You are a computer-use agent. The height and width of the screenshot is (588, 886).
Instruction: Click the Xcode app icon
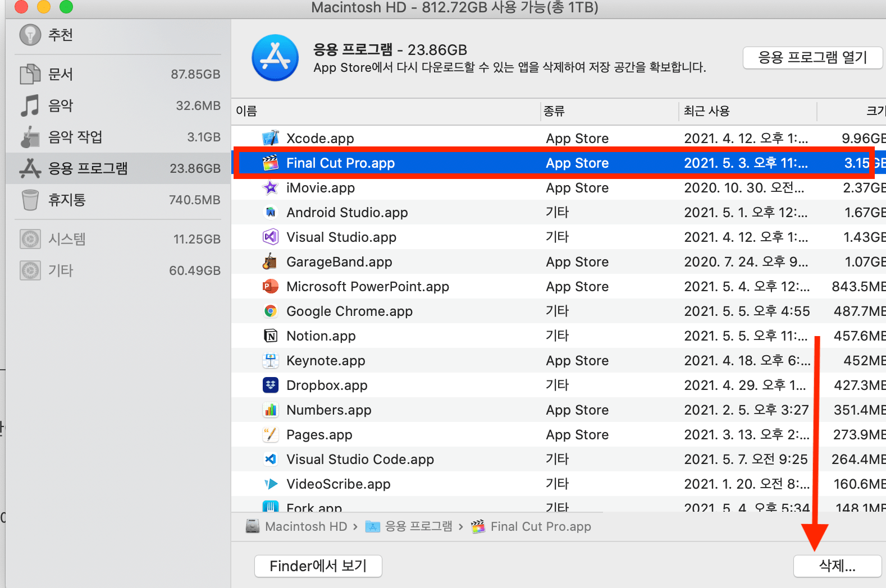pos(271,138)
